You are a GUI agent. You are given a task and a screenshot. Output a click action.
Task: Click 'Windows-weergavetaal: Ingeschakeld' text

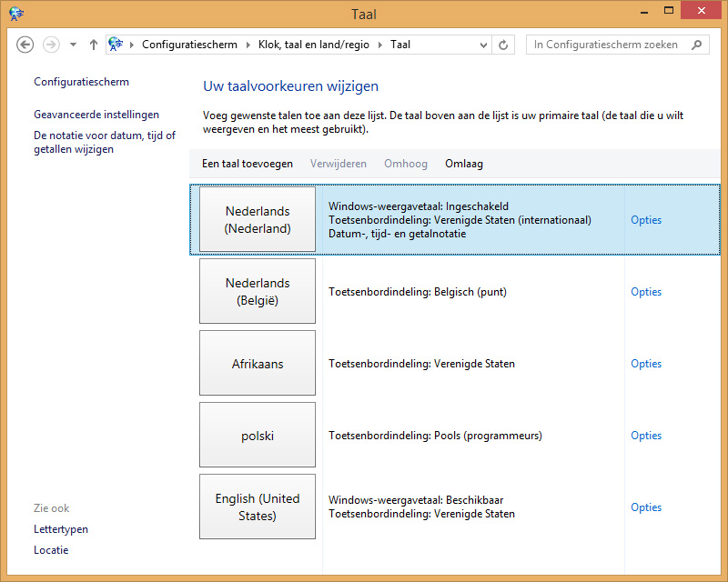coord(419,206)
